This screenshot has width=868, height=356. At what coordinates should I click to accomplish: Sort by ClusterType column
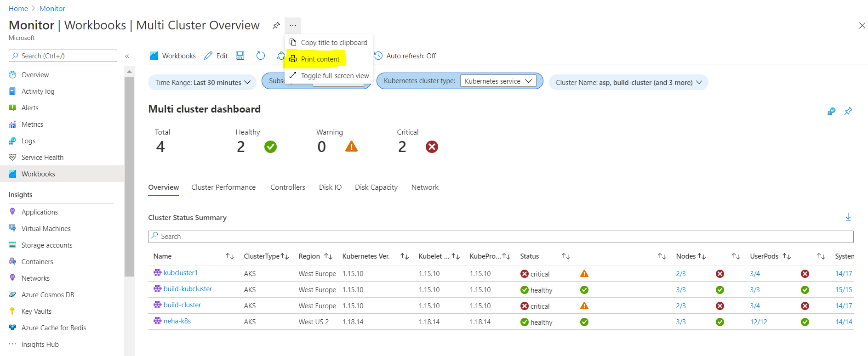[x=285, y=256]
